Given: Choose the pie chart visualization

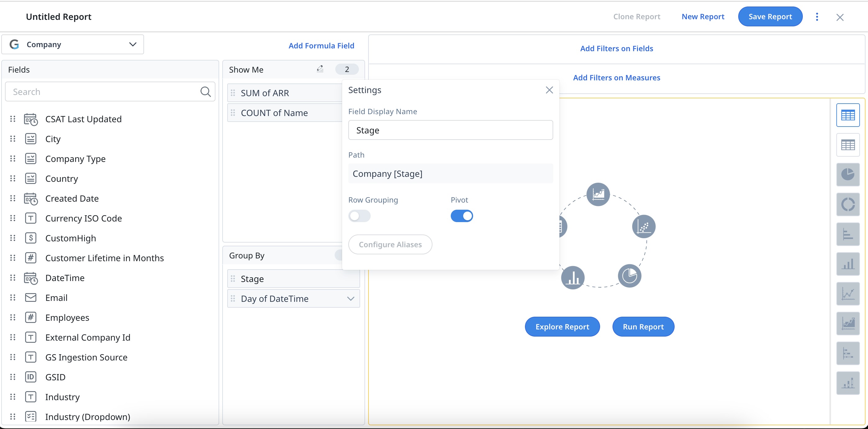Looking at the screenshot, I should tap(848, 175).
